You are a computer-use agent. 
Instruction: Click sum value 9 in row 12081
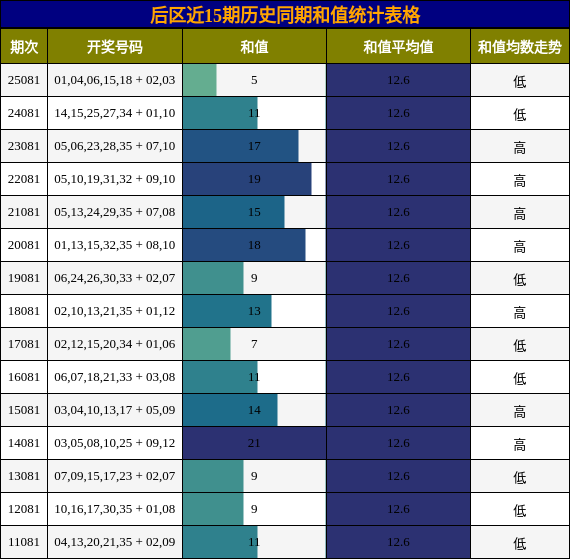(x=254, y=509)
